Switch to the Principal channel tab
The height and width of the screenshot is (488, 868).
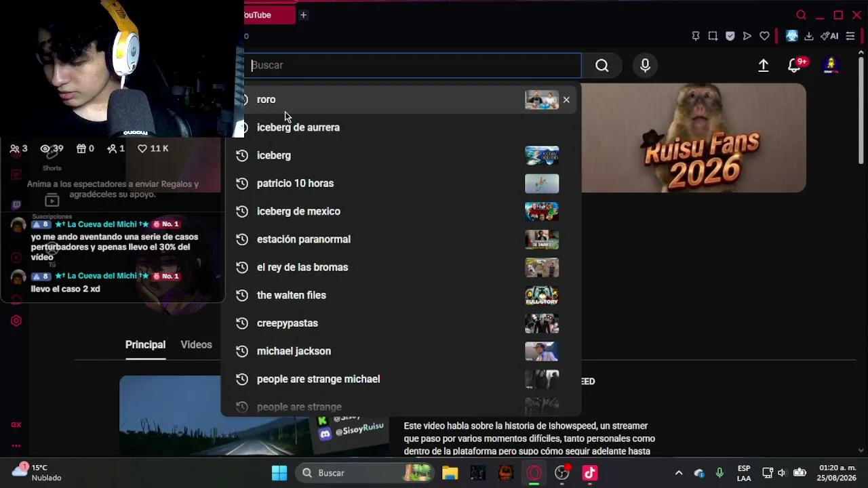pyautogui.click(x=145, y=345)
